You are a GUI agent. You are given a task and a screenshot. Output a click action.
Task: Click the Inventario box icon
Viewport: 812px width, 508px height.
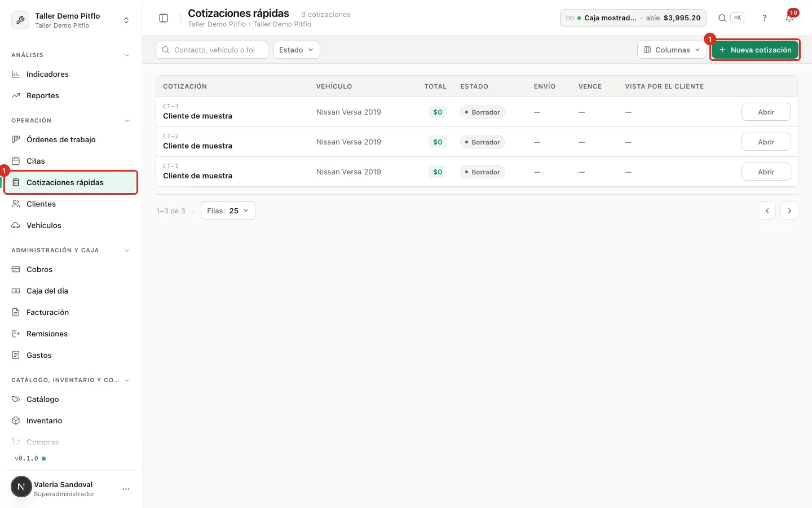coord(16,421)
